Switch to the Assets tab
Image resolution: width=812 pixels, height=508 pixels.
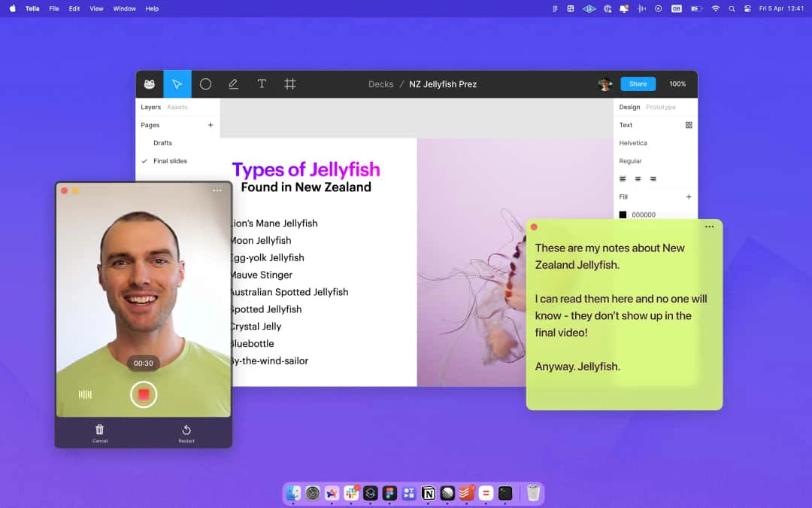(x=177, y=108)
